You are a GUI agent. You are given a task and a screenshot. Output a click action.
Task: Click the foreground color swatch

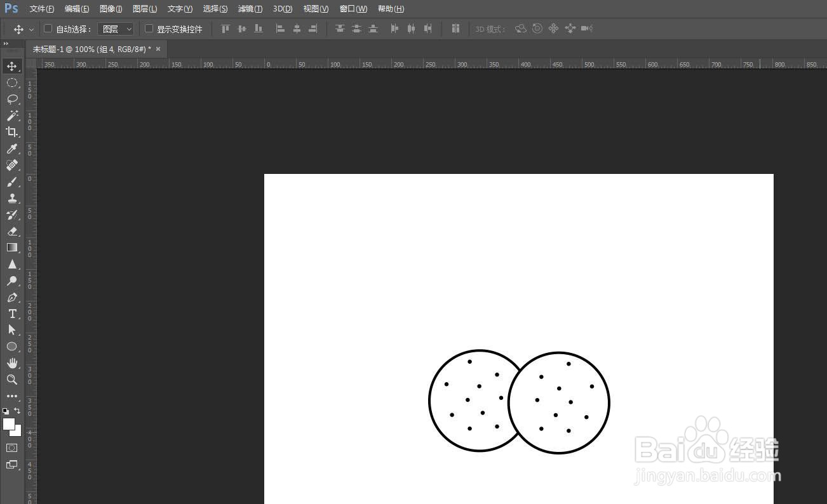(x=8, y=424)
